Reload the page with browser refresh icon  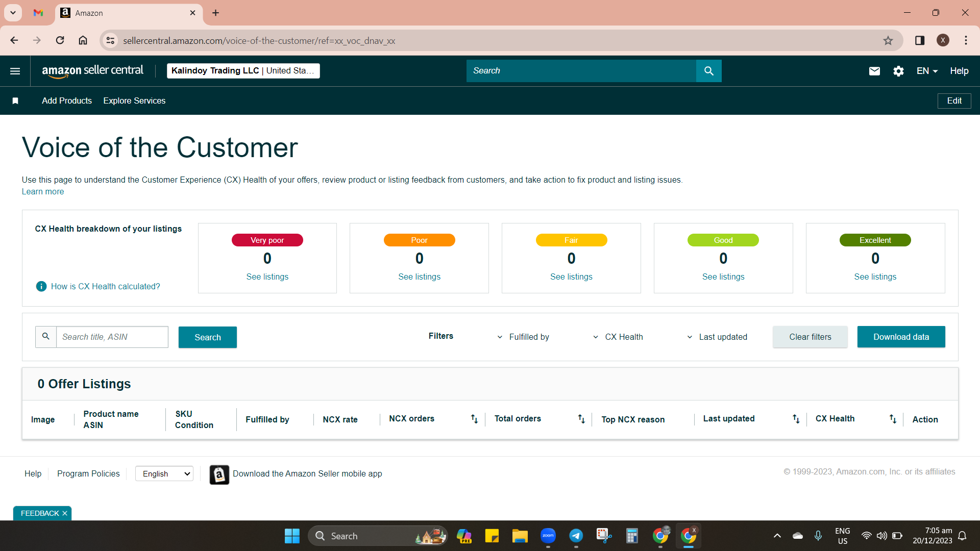click(x=60, y=40)
